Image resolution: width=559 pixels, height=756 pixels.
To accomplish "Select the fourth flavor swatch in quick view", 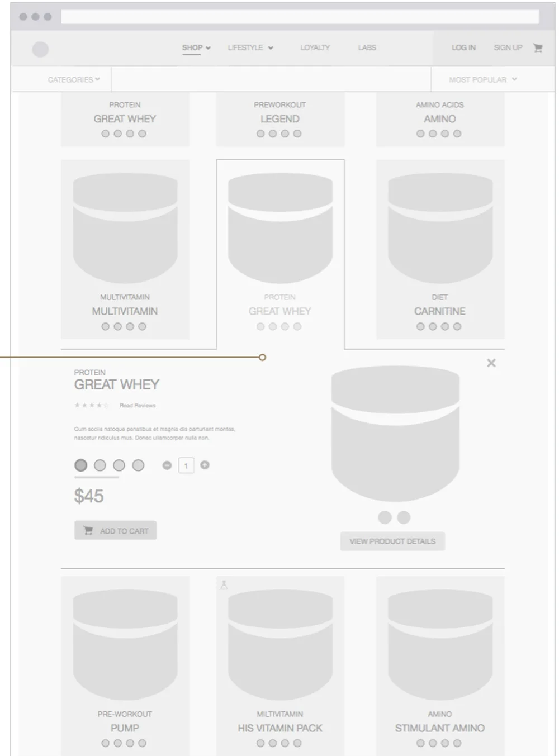I will point(138,465).
